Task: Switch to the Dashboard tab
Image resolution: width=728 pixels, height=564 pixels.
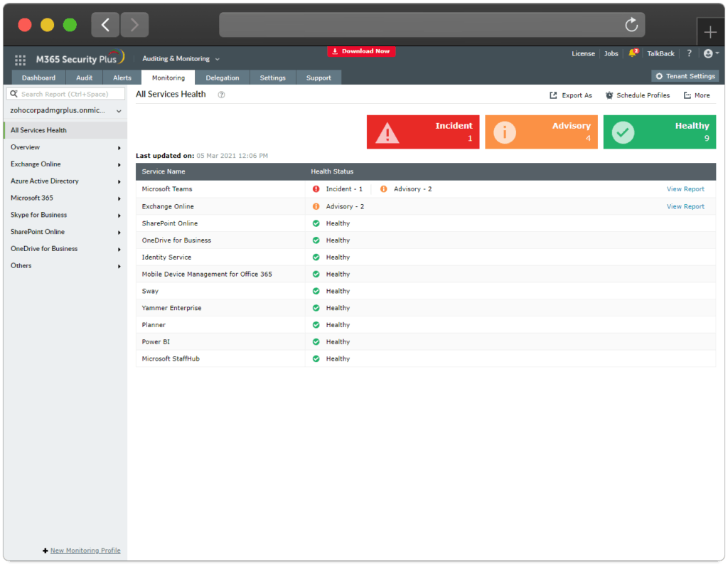Action: coord(38,78)
